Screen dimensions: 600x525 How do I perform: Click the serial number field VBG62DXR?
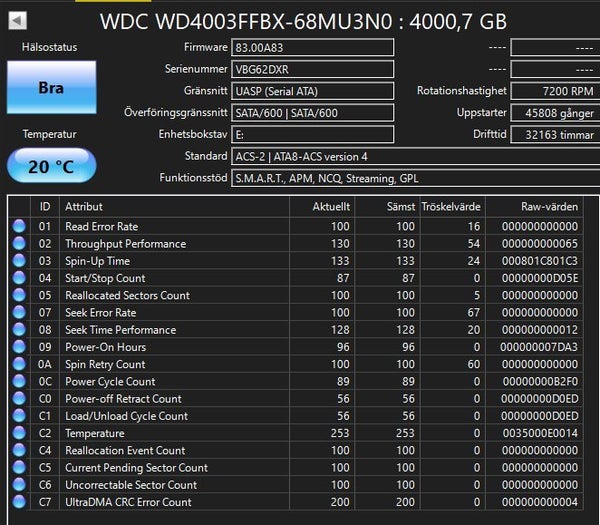313,69
